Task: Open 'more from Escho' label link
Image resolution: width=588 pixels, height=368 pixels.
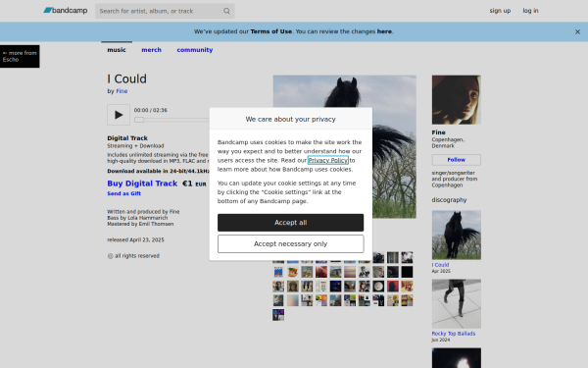Action: pyautogui.click(x=20, y=56)
